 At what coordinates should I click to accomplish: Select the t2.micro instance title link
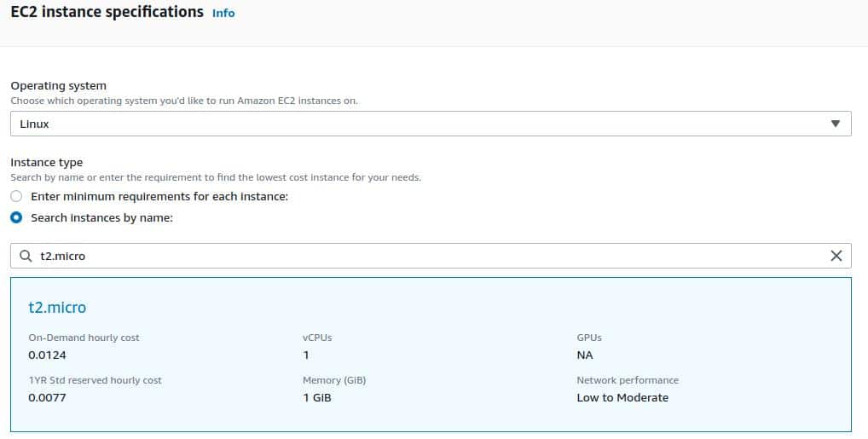(58, 307)
